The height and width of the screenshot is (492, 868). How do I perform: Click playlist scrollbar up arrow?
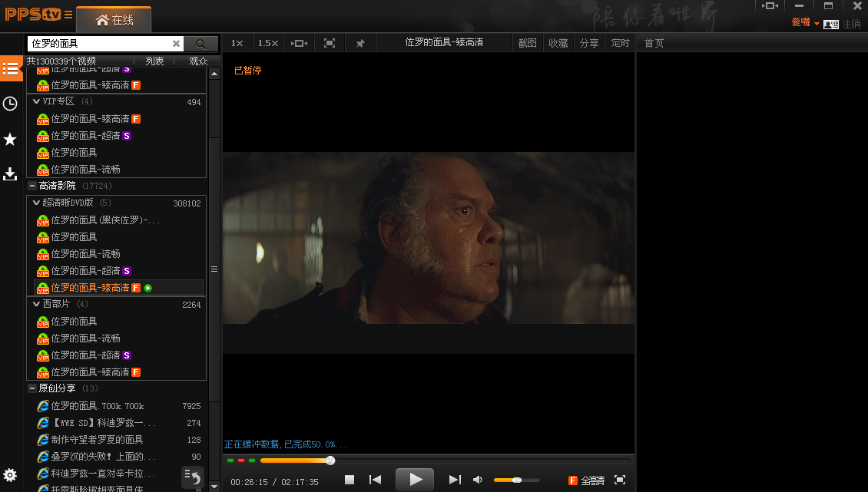[214, 74]
